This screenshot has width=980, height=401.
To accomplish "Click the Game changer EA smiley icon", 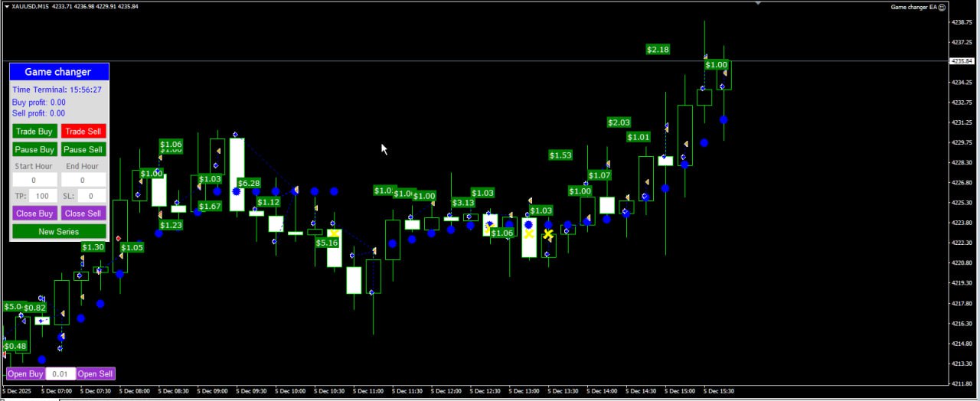I will 942,7.
